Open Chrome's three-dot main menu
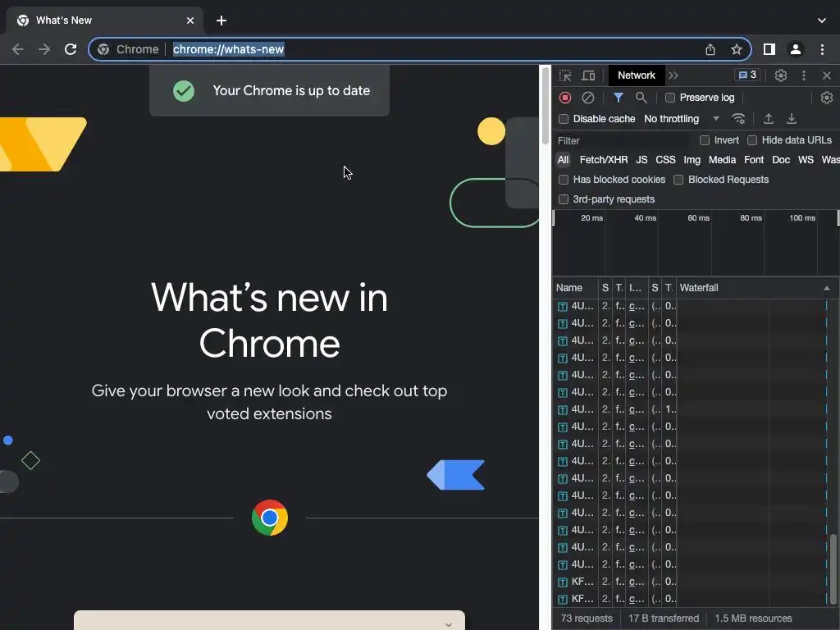 (822, 49)
